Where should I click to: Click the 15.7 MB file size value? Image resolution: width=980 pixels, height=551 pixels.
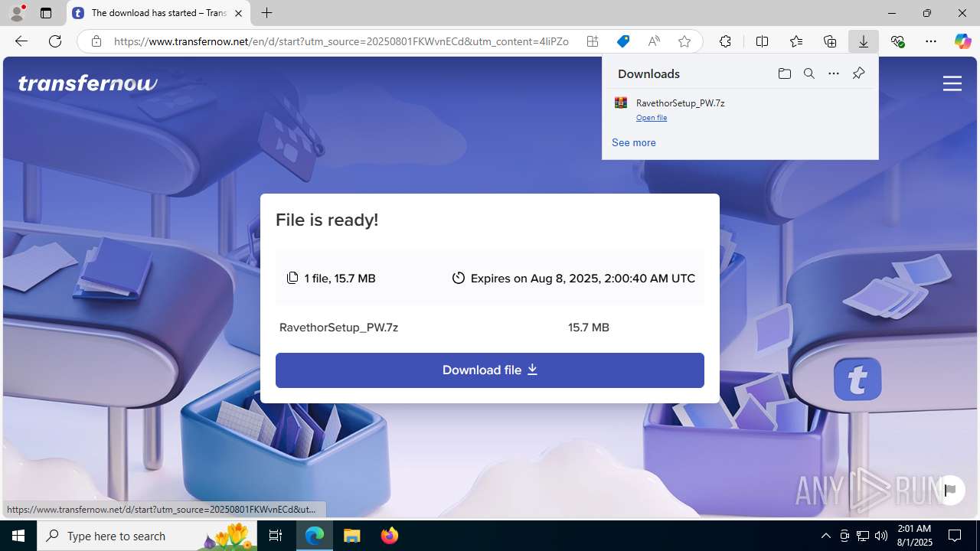(x=589, y=328)
